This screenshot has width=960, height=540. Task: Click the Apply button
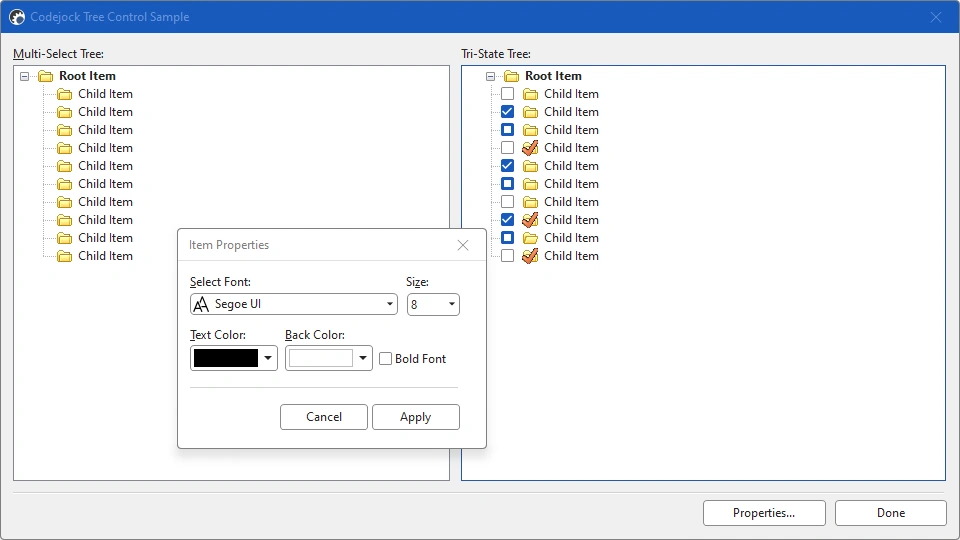tap(416, 417)
